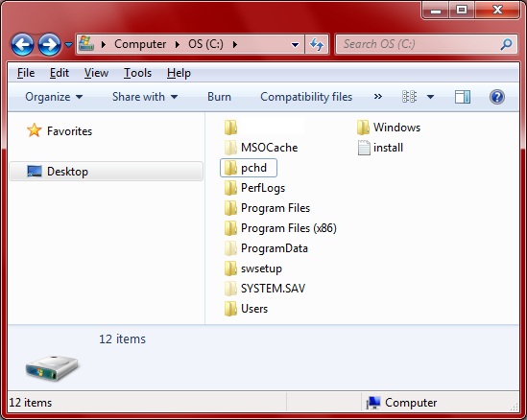The height and width of the screenshot is (420, 527).
Task: Select the install text file icon
Action: 364,148
